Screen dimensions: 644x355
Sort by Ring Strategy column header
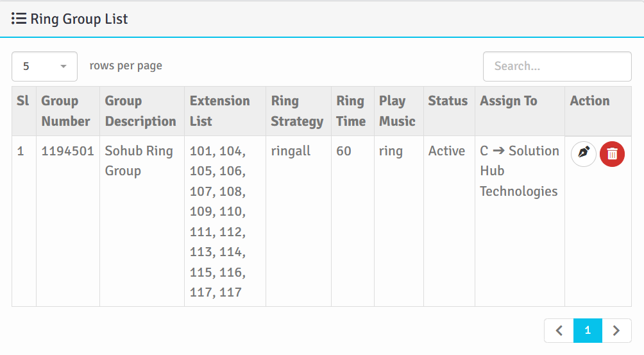pyautogui.click(x=297, y=111)
